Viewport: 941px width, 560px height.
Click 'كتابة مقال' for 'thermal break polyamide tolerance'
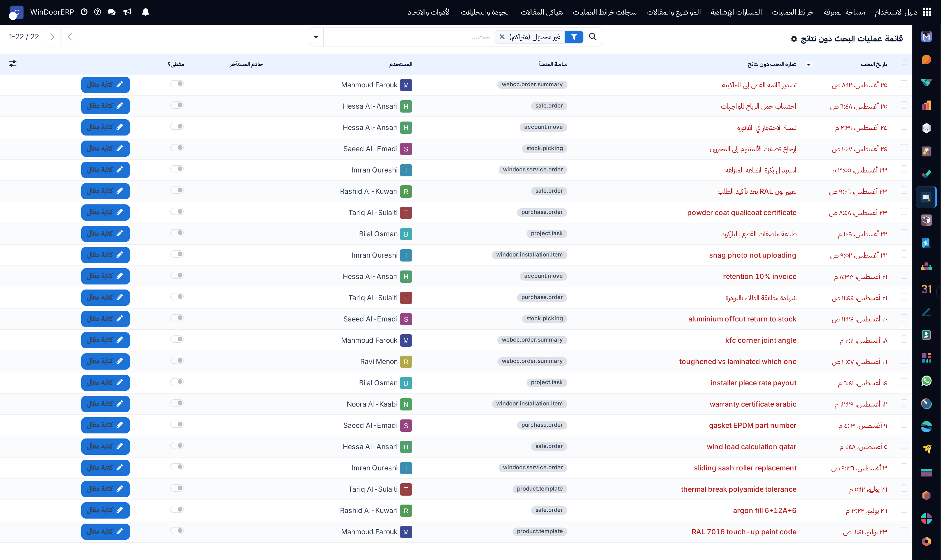[x=105, y=489]
